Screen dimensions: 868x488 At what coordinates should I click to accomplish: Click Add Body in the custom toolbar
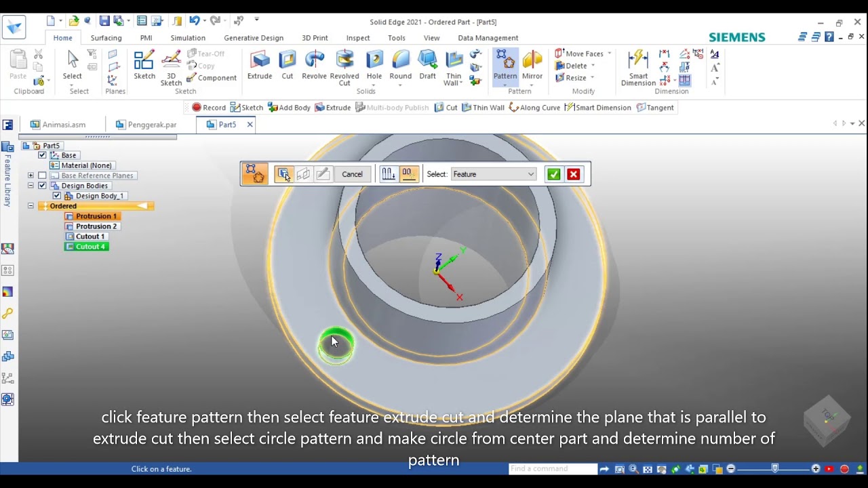tap(289, 107)
